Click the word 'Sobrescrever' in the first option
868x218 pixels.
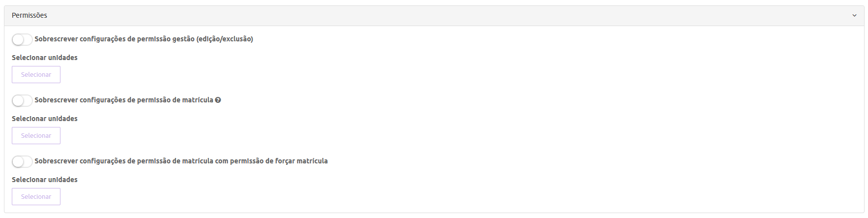pyautogui.click(x=56, y=39)
